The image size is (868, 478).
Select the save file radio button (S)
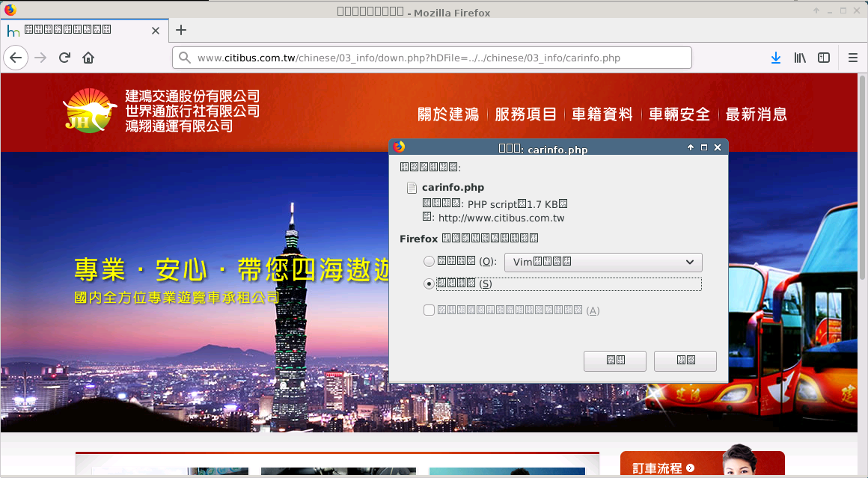(429, 284)
